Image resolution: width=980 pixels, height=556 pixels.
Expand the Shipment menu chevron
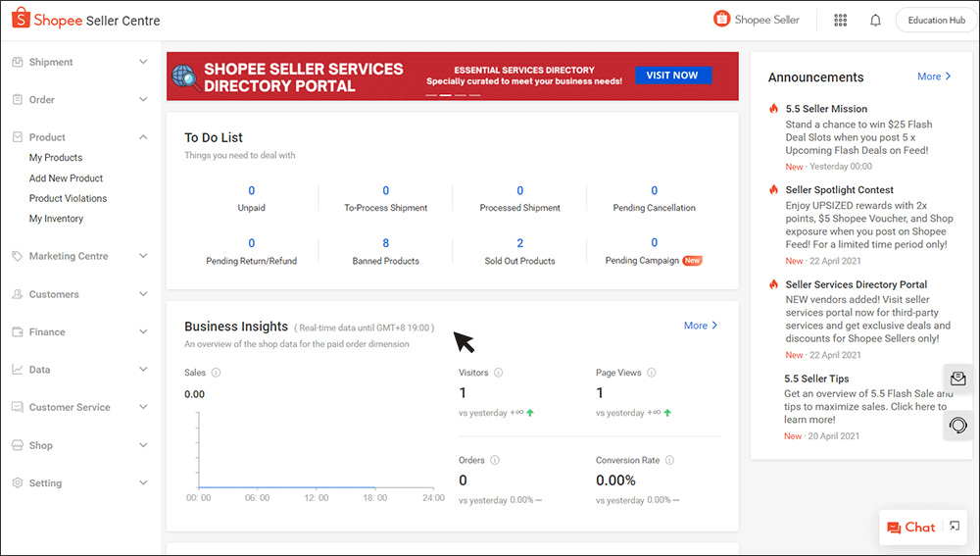click(143, 62)
